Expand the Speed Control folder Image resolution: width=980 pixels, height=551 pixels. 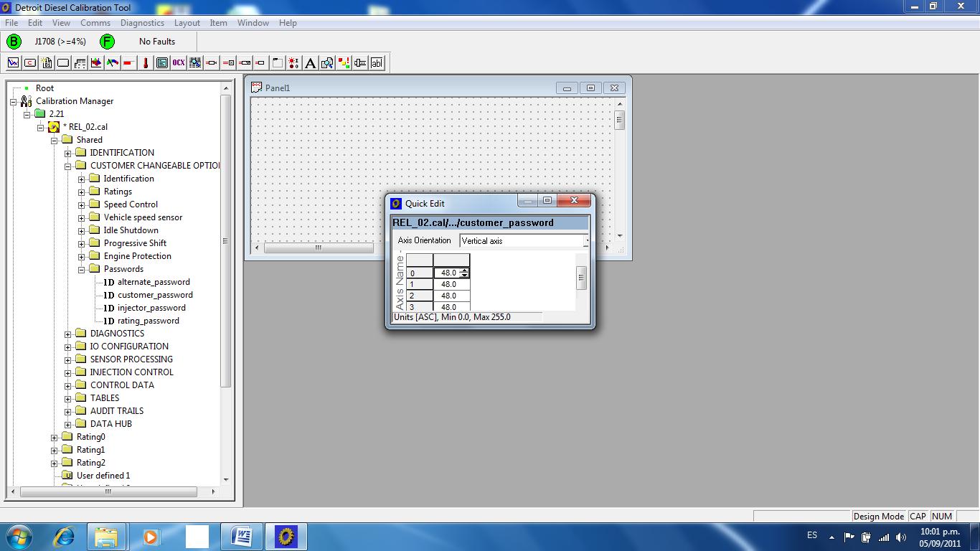click(x=81, y=204)
